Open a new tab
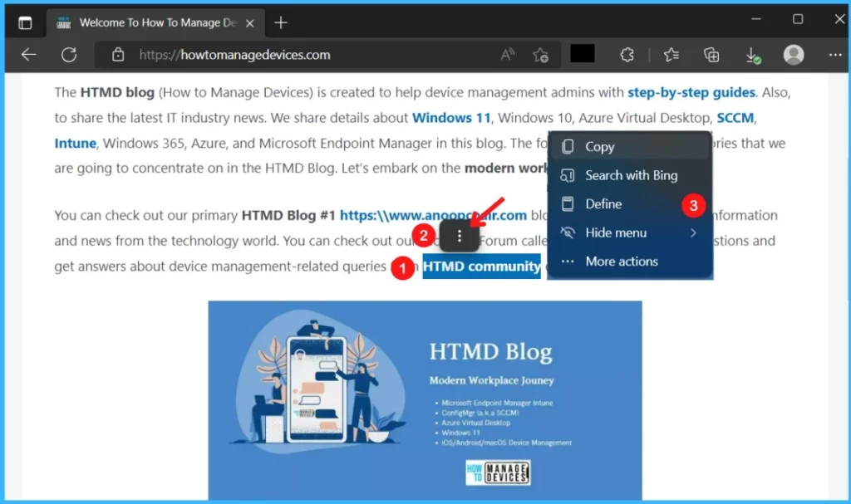The height and width of the screenshot is (504, 851). click(x=281, y=22)
